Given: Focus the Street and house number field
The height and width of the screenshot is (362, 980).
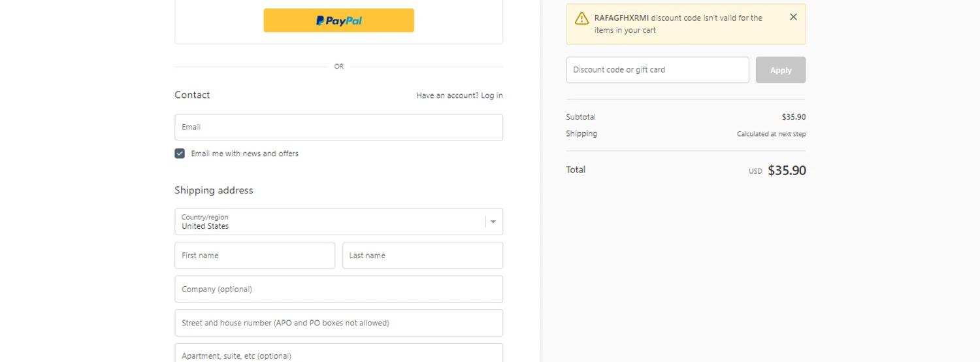Looking at the screenshot, I should pos(338,323).
